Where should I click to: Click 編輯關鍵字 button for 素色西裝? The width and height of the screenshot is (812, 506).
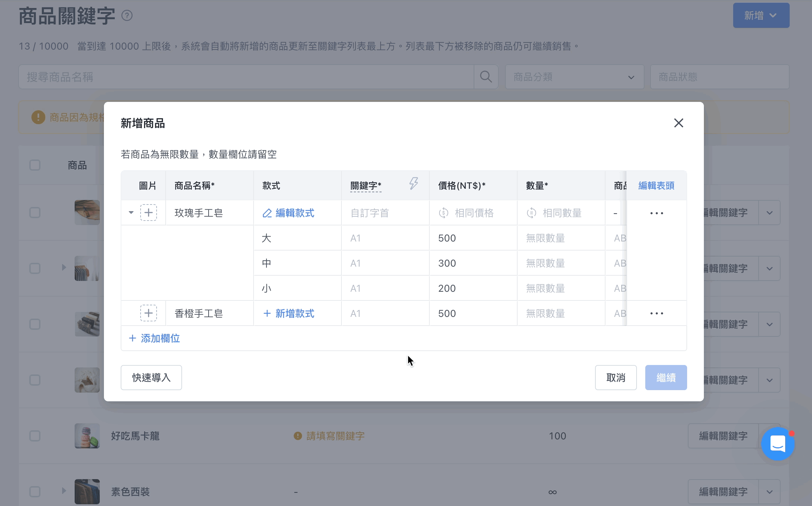click(723, 492)
